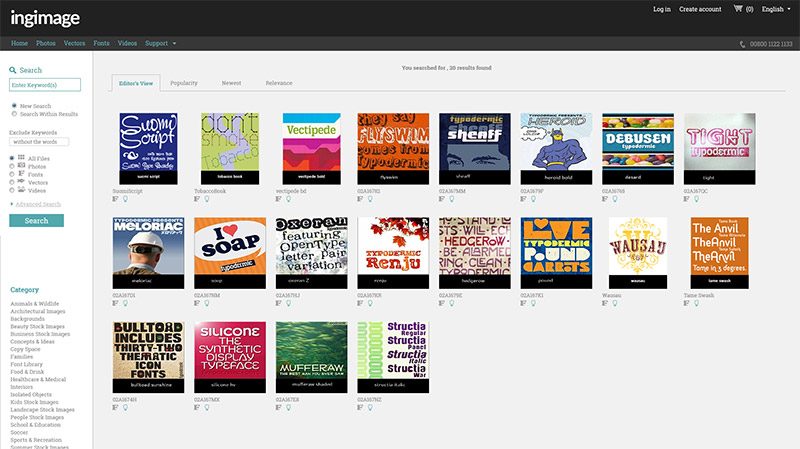This screenshot has height=449, width=800.
Task: Click the font type icon under TobaccoBook
Action: tap(196, 199)
